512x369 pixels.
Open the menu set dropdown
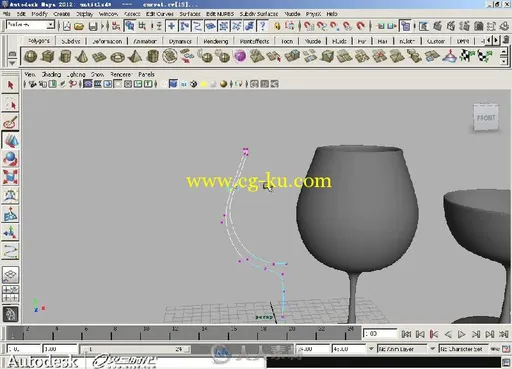[x=51, y=25]
